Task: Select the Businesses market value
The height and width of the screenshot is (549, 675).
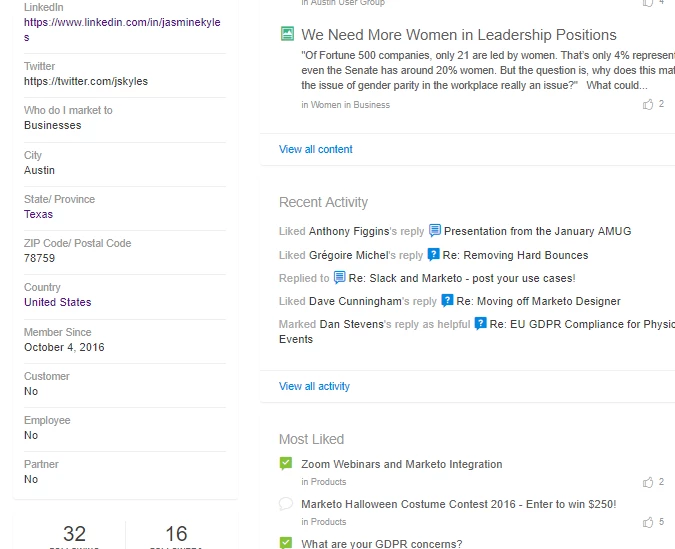Action: (x=53, y=125)
